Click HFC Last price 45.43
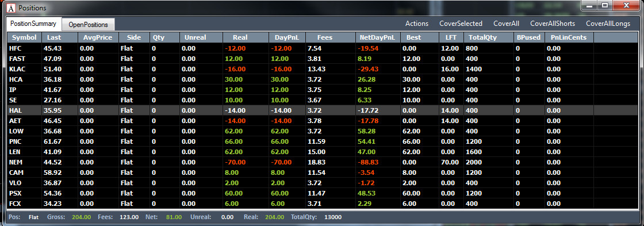644x226 pixels. [52, 48]
